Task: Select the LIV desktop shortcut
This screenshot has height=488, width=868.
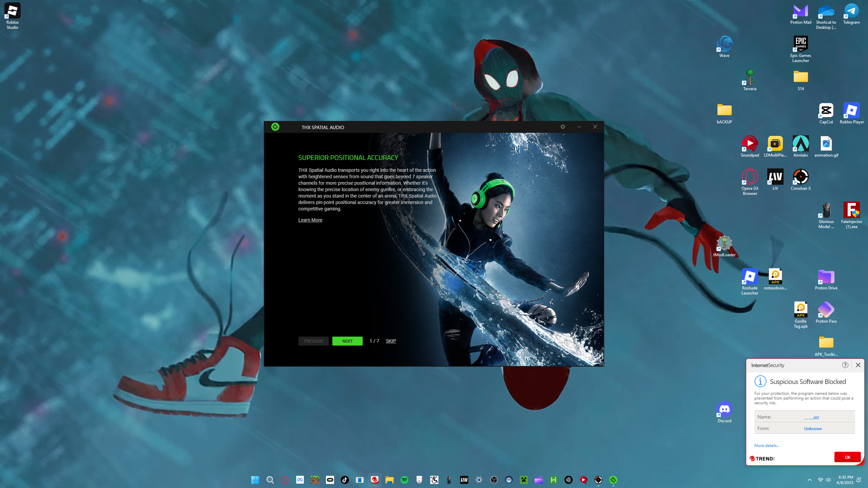Action: point(775,180)
